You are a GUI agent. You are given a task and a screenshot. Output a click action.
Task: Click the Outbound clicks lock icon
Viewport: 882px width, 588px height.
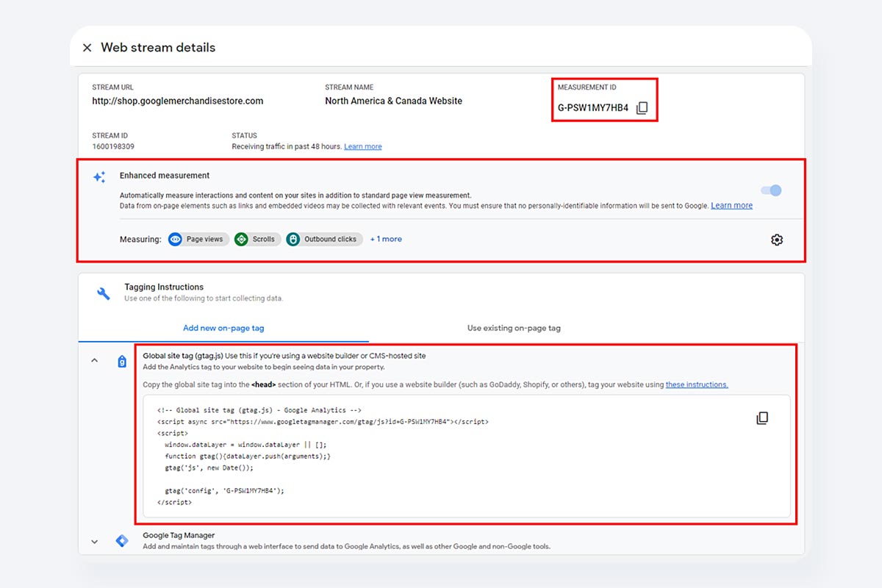pos(293,240)
